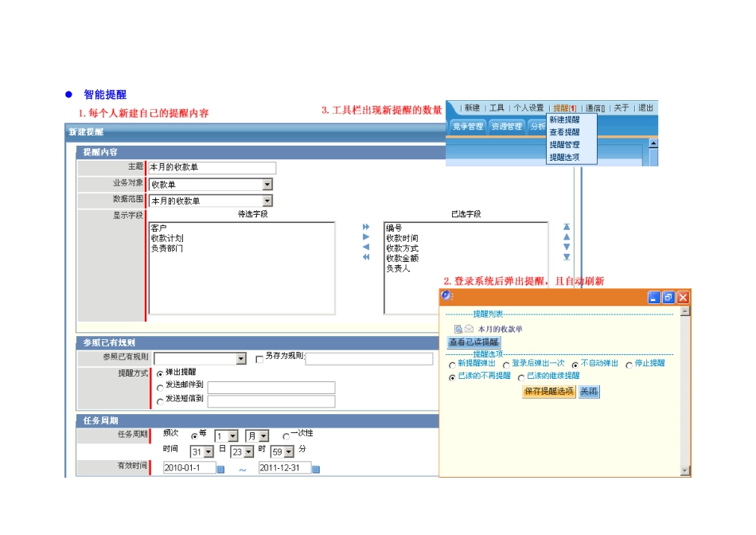Open the 工具 toolbar menu

[x=497, y=107]
